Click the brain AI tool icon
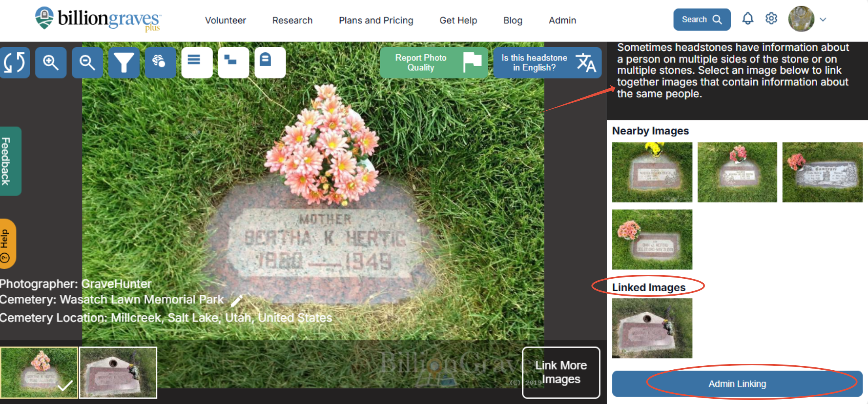 coord(160,62)
